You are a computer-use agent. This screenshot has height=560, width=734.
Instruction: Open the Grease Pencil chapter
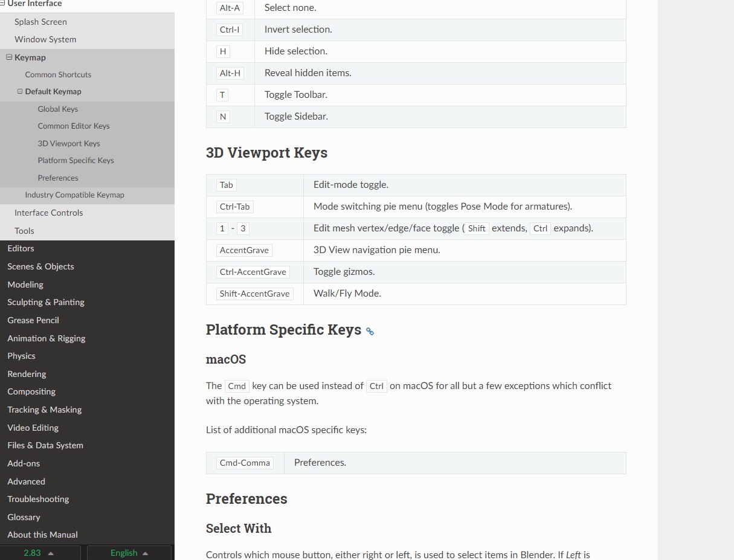33,320
